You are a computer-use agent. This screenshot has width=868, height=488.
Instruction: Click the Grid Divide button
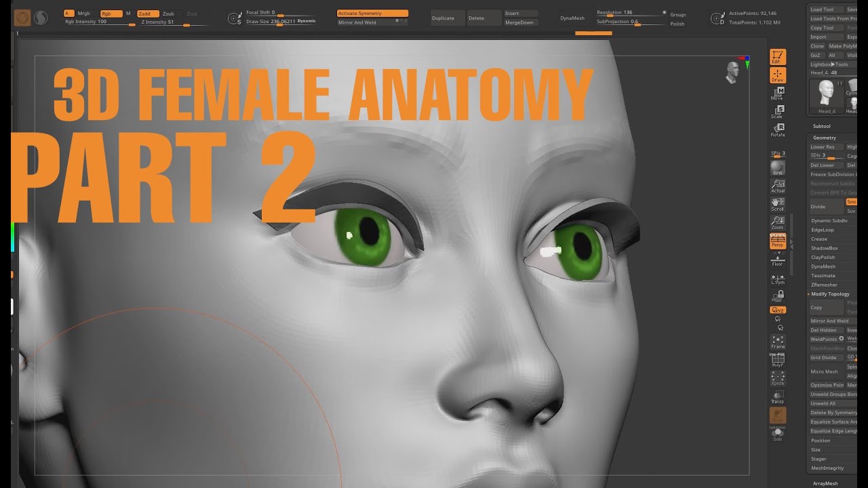(825, 358)
